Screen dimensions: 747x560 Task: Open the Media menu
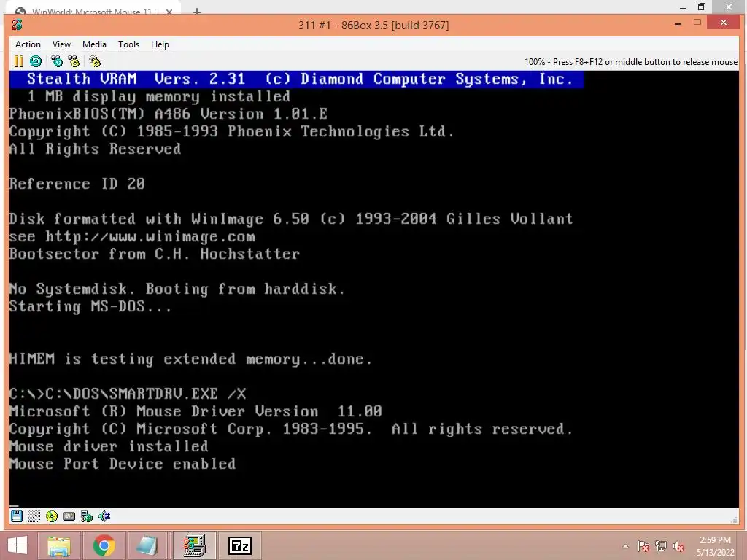coord(94,44)
